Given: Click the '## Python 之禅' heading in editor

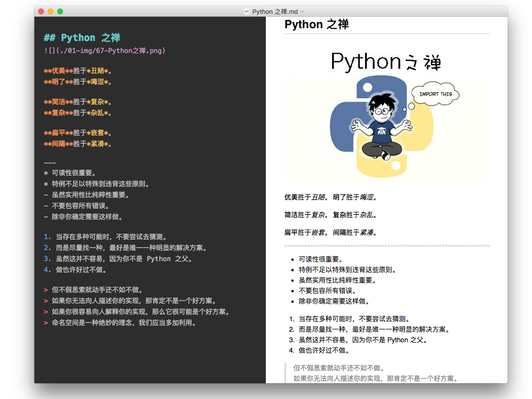Looking at the screenshot, I should point(82,37).
